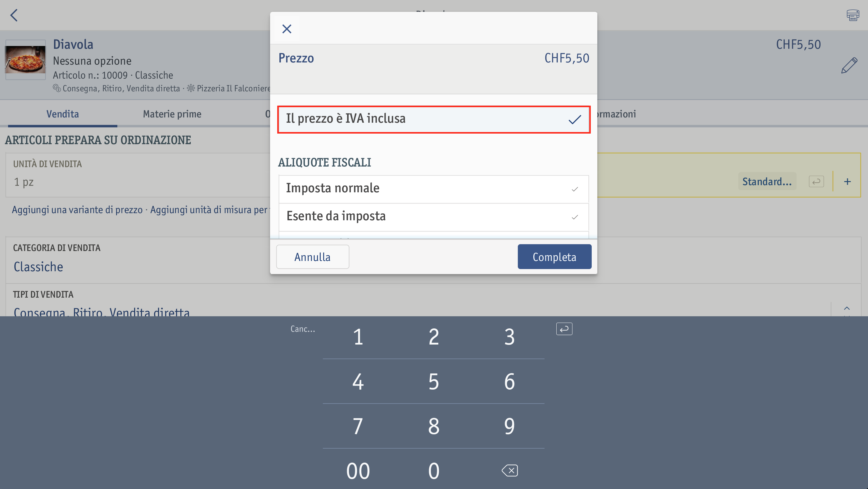Switch to the Vendita tab
The width and height of the screenshot is (868, 489).
pos(63,114)
